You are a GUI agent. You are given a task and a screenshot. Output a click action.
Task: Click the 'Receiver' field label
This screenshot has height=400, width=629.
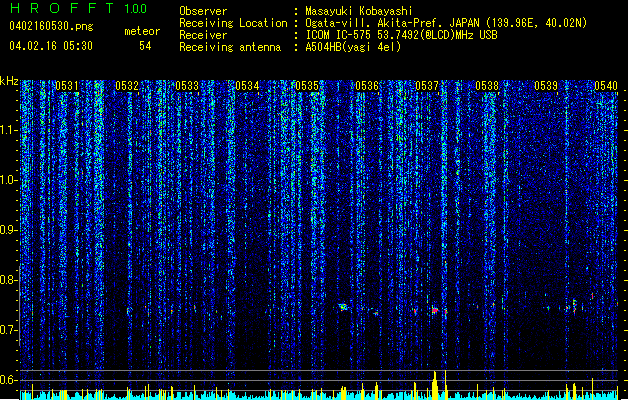pyautogui.click(x=203, y=35)
